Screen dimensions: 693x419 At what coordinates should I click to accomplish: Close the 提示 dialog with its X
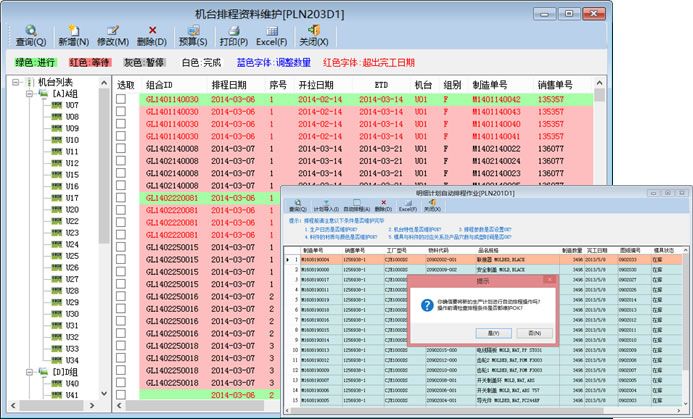(x=549, y=280)
